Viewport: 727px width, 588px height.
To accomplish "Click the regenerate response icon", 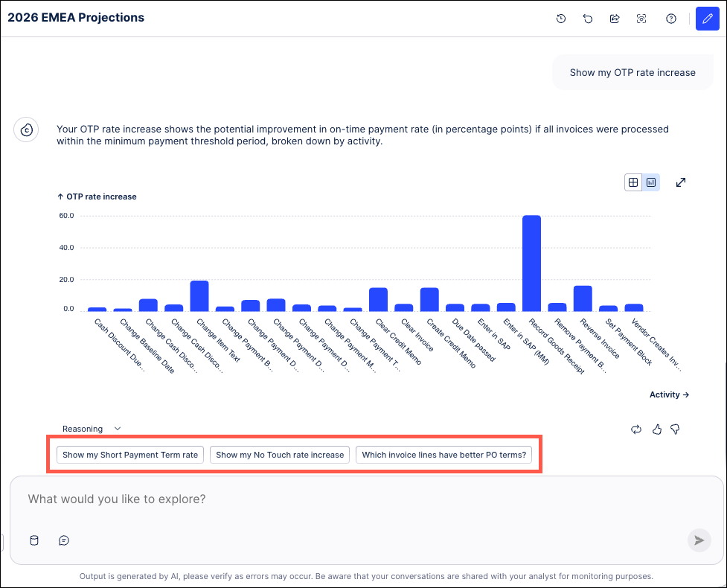I will click(635, 429).
